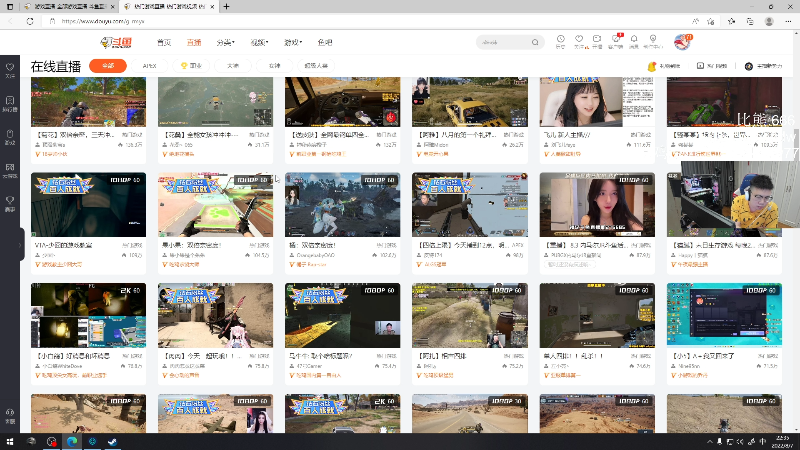
Task: Open the creator center lightbulb icon
Action: click(653, 41)
